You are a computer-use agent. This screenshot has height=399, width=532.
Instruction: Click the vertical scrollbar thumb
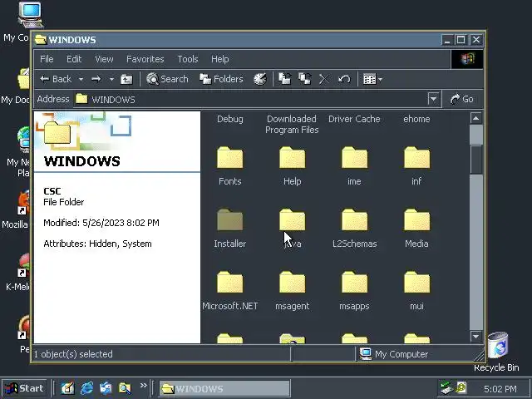pos(476,160)
